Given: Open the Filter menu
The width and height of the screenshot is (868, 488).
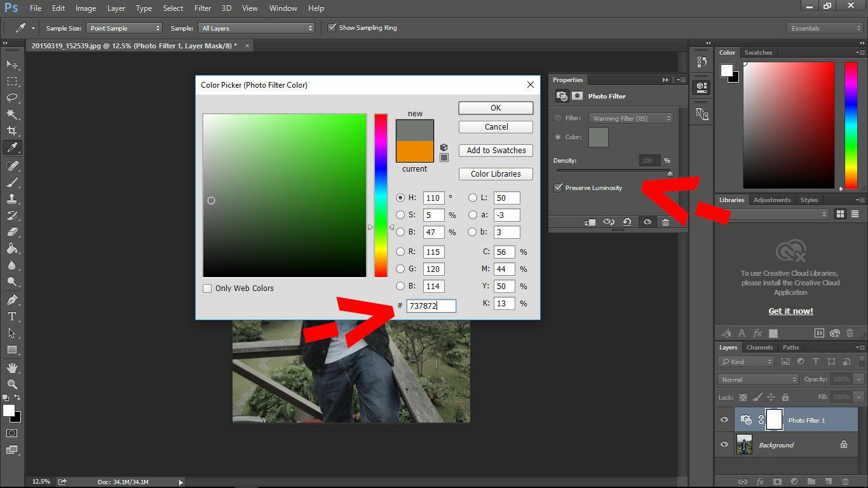Looking at the screenshot, I should point(202,8).
